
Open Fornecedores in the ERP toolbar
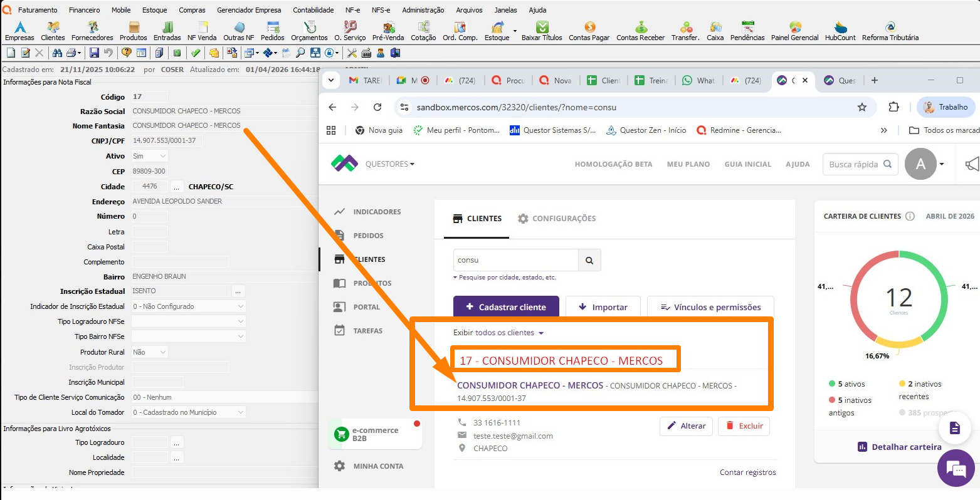coord(92,31)
